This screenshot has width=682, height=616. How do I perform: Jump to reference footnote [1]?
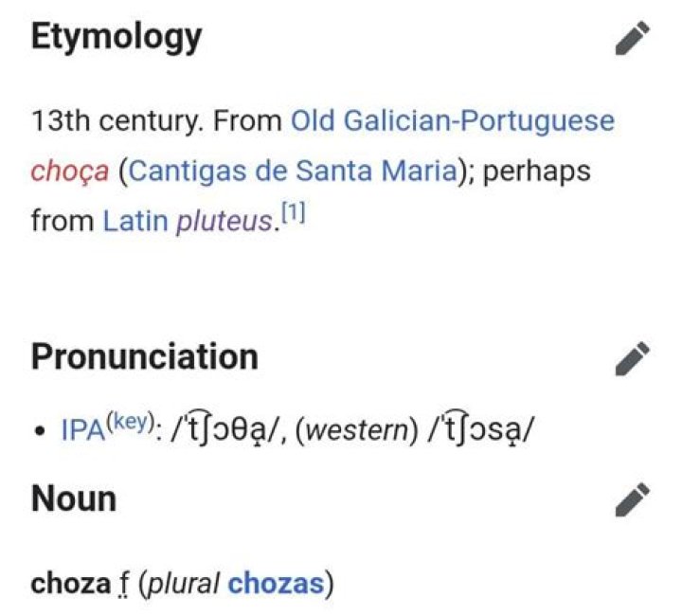[x=293, y=212]
